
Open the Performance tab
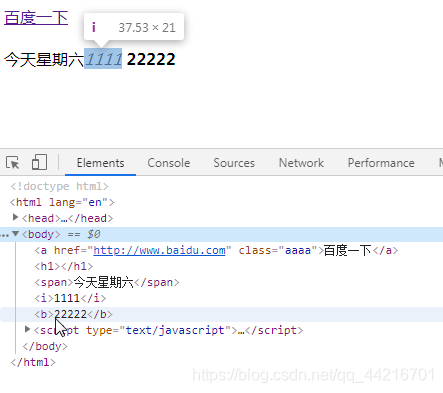381,163
